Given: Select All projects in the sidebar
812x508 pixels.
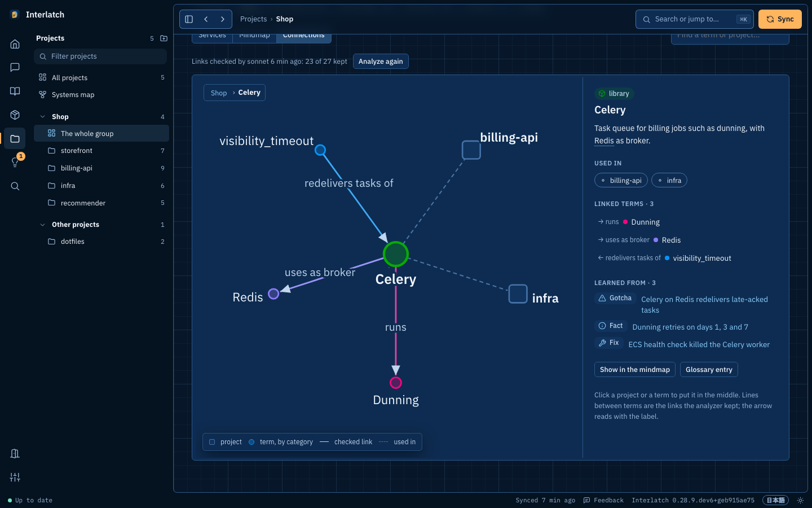Looking at the screenshot, I should click(x=101, y=78).
